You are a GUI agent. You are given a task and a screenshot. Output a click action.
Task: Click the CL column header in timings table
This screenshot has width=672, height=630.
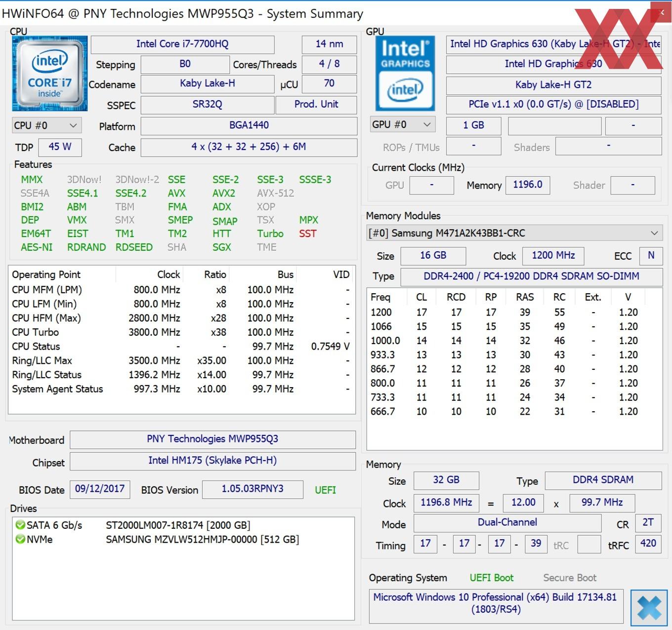(x=421, y=297)
